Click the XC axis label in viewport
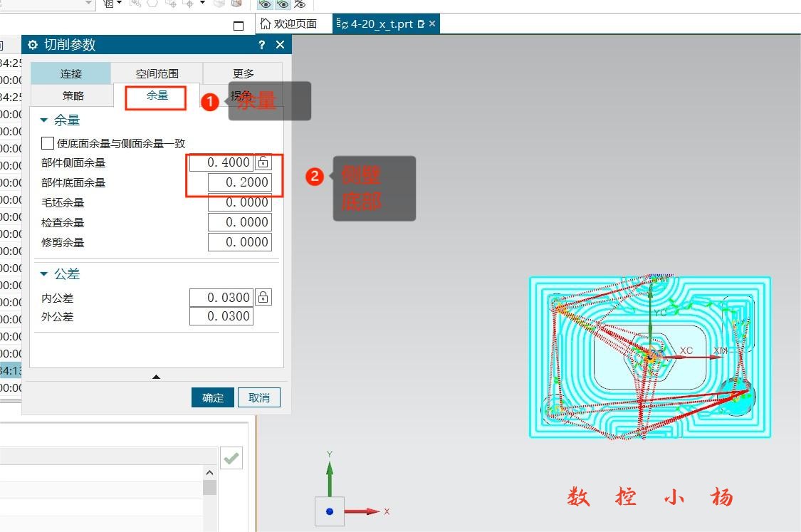The image size is (801, 532). click(x=686, y=350)
